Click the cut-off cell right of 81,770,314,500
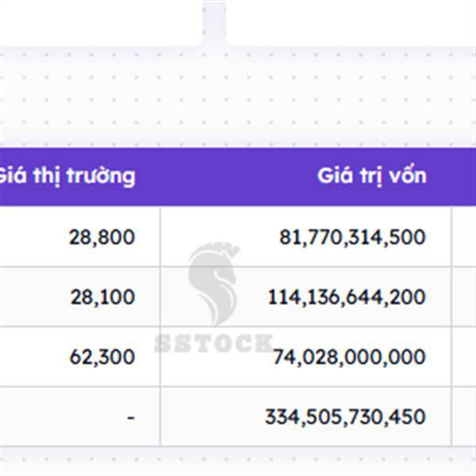 464,236
